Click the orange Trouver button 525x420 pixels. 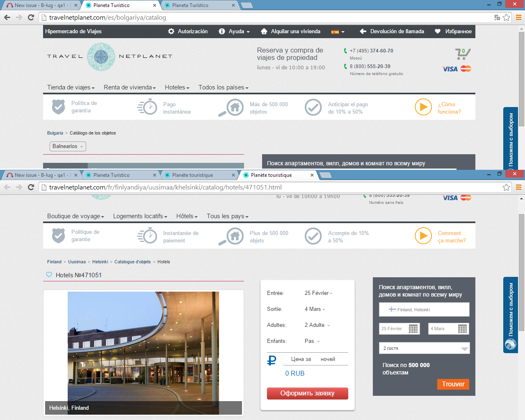[453, 384]
